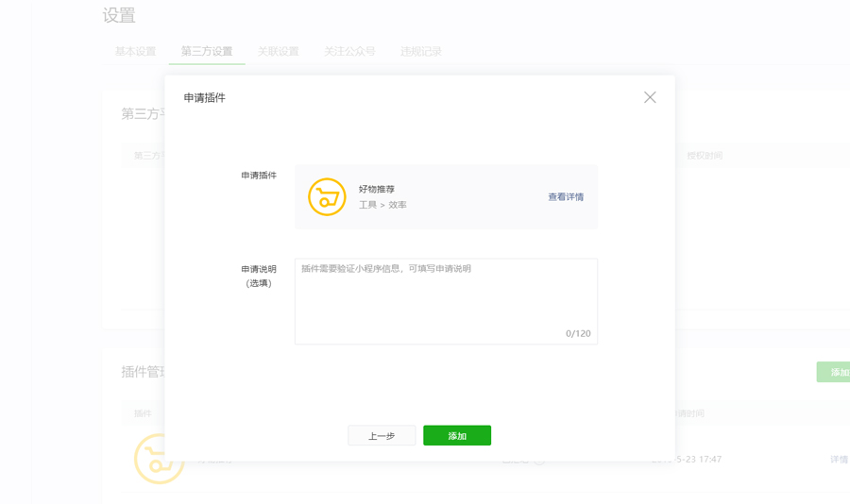Click the green 添加 button in dialog
Screen dimensions: 850x504
457,436
